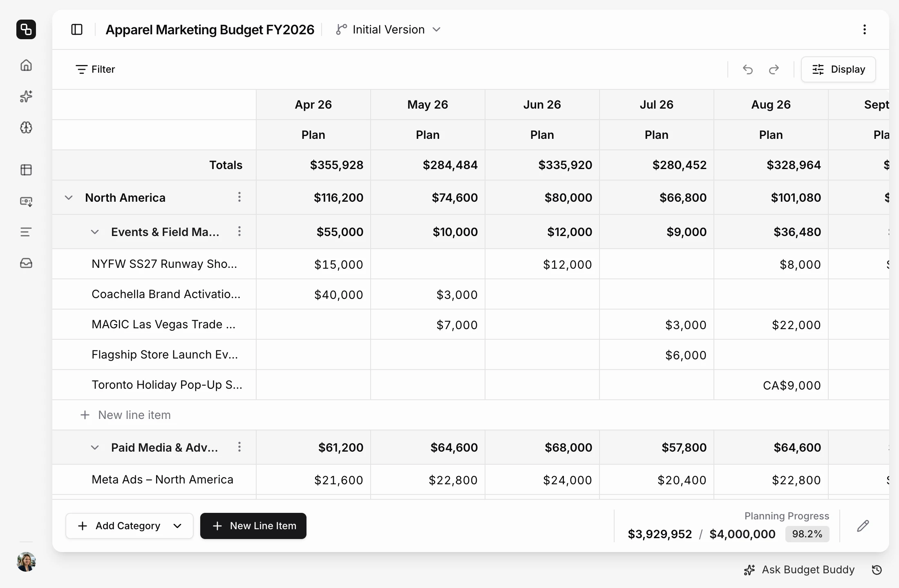Open the history clock icon at bottom right

click(x=877, y=570)
